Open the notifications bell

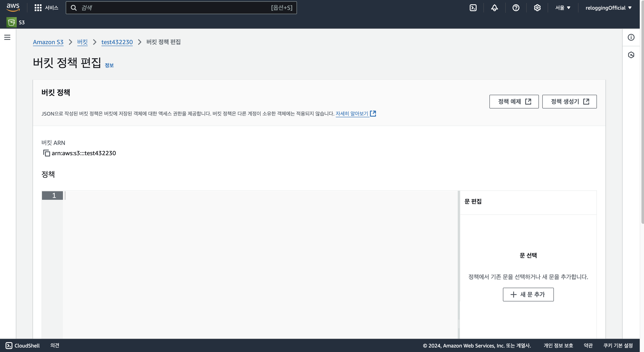point(494,8)
